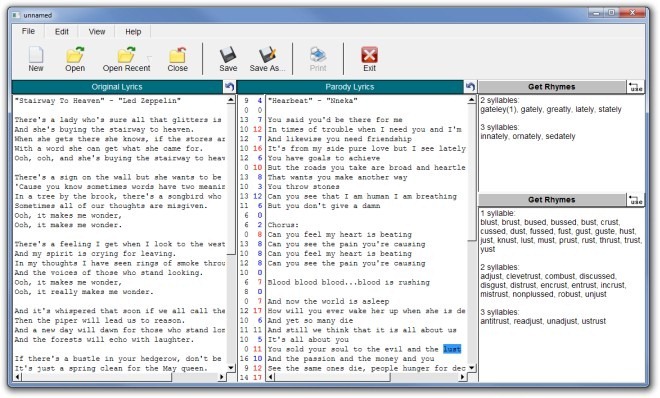Expand the Open Recent dropdown arrow
660x398 pixels.
149,58
